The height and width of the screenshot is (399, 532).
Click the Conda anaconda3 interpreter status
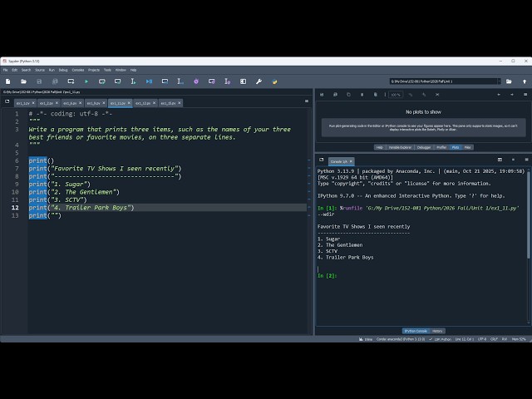[401, 339]
